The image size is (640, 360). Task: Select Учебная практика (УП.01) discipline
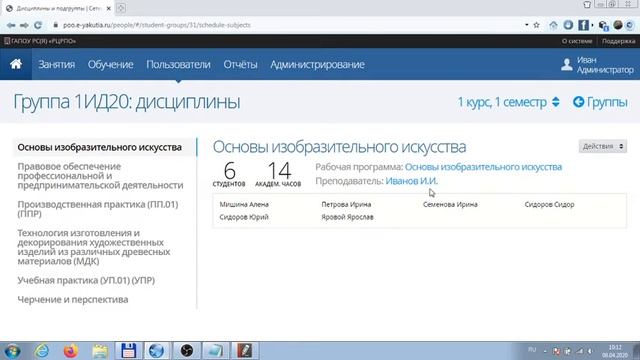pyautogui.click(x=86, y=280)
